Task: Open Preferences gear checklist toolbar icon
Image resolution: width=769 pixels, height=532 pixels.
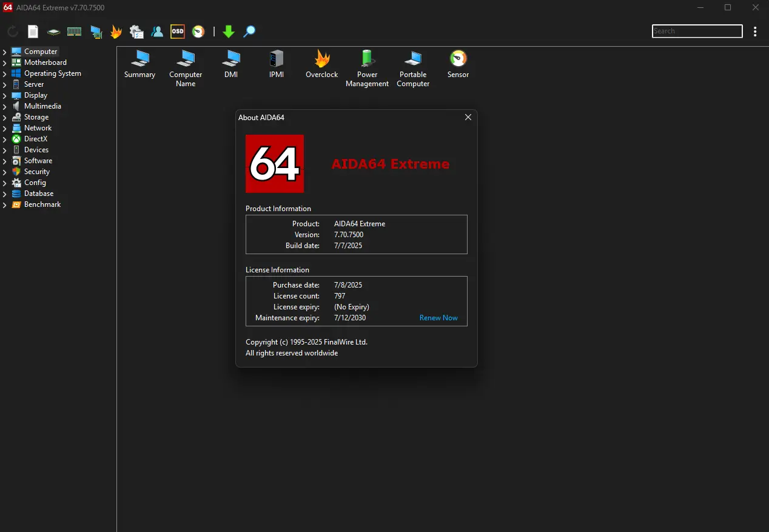Action: (x=136, y=32)
